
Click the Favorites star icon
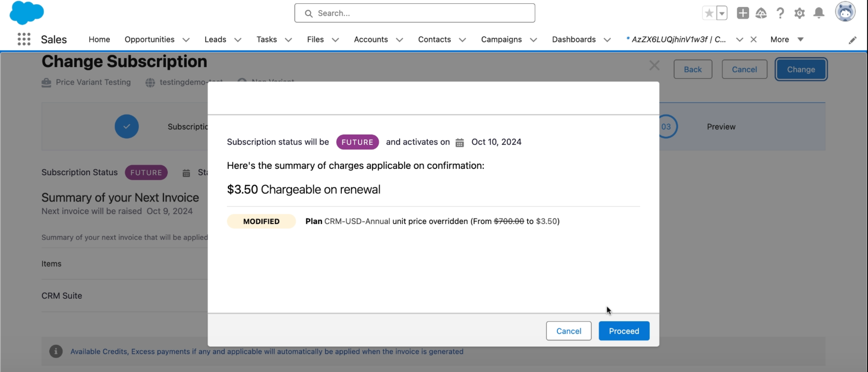[709, 13]
